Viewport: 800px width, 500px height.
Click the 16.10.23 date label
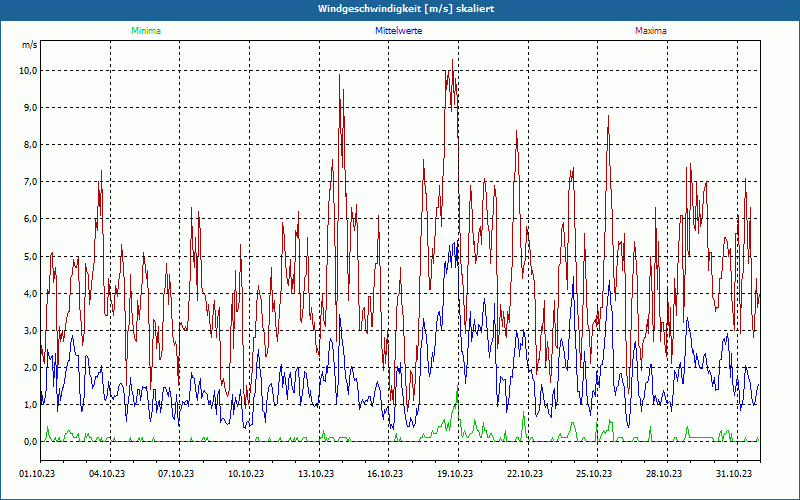click(385, 474)
